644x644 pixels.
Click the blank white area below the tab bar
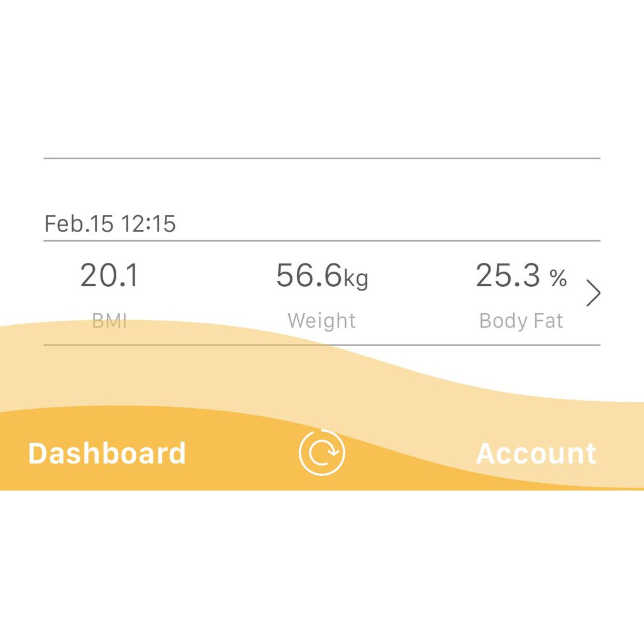322,566
